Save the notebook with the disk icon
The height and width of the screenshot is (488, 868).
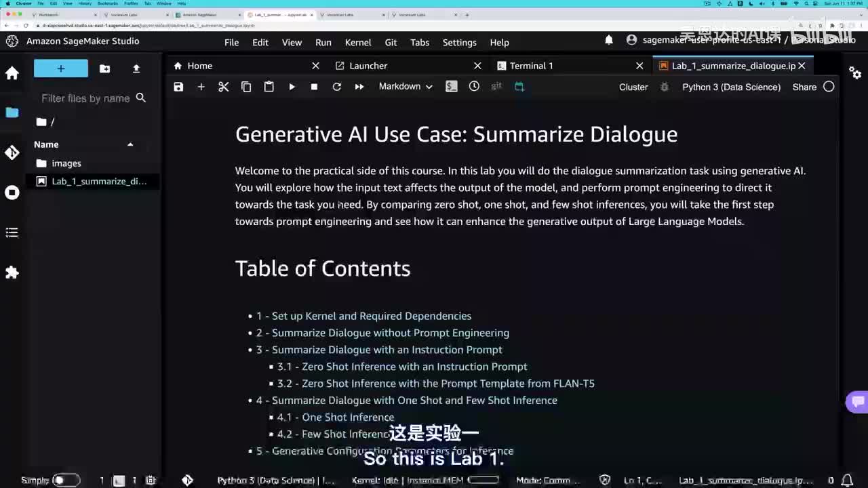(x=178, y=87)
